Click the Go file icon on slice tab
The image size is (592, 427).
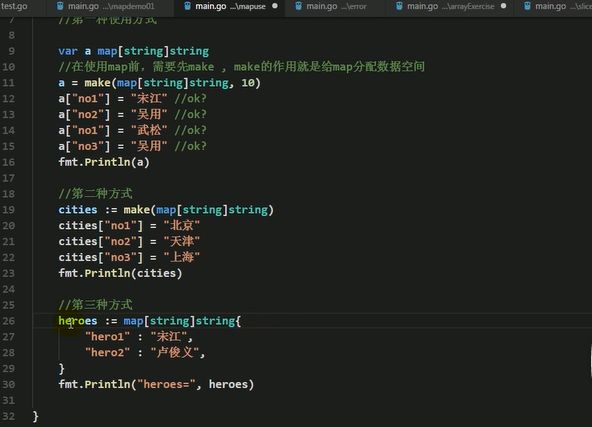(527, 6)
